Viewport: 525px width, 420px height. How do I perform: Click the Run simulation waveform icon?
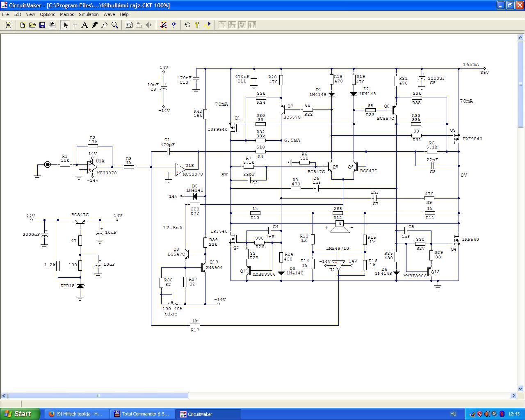(207, 25)
